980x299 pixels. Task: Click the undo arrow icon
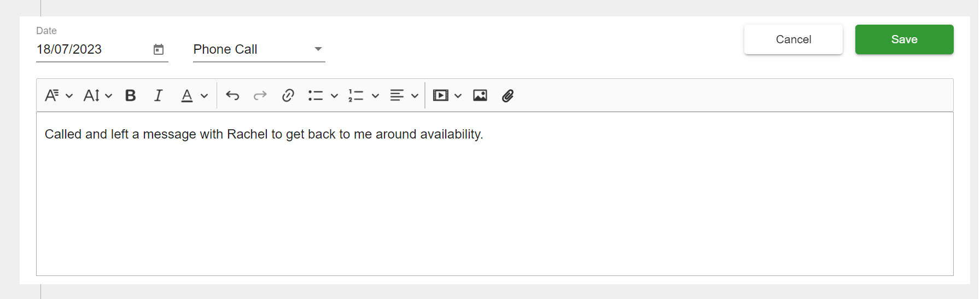232,96
